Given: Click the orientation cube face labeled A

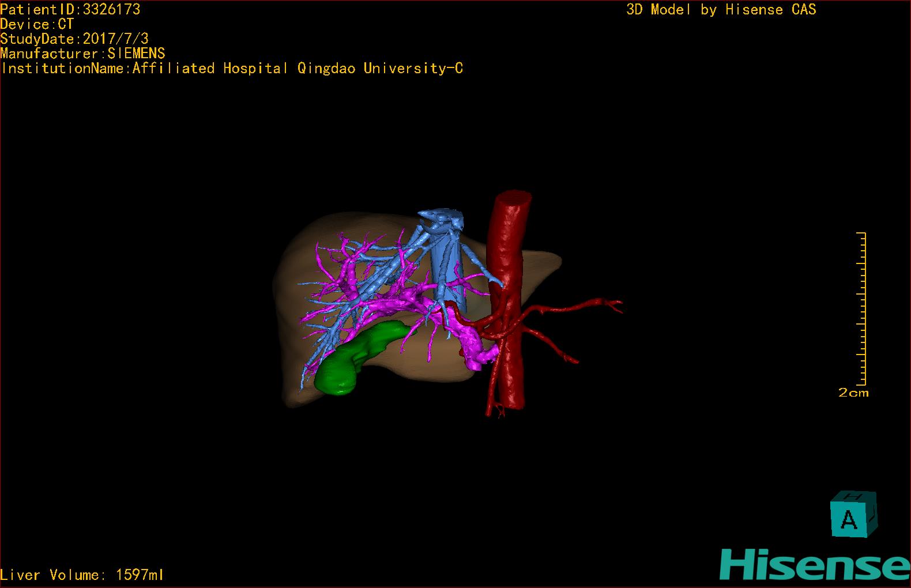Looking at the screenshot, I should 848,519.
